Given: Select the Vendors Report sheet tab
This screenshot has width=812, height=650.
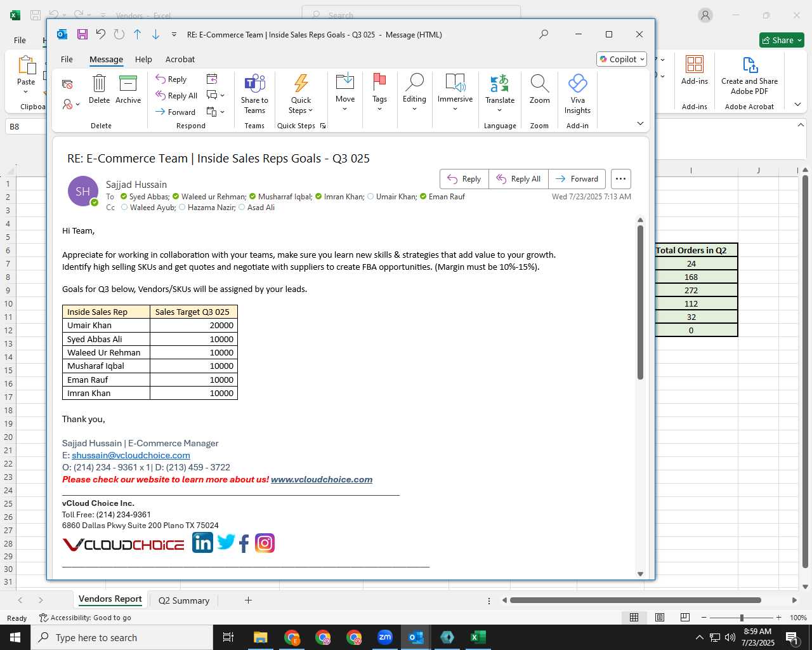Looking at the screenshot, I should [110, 599].
